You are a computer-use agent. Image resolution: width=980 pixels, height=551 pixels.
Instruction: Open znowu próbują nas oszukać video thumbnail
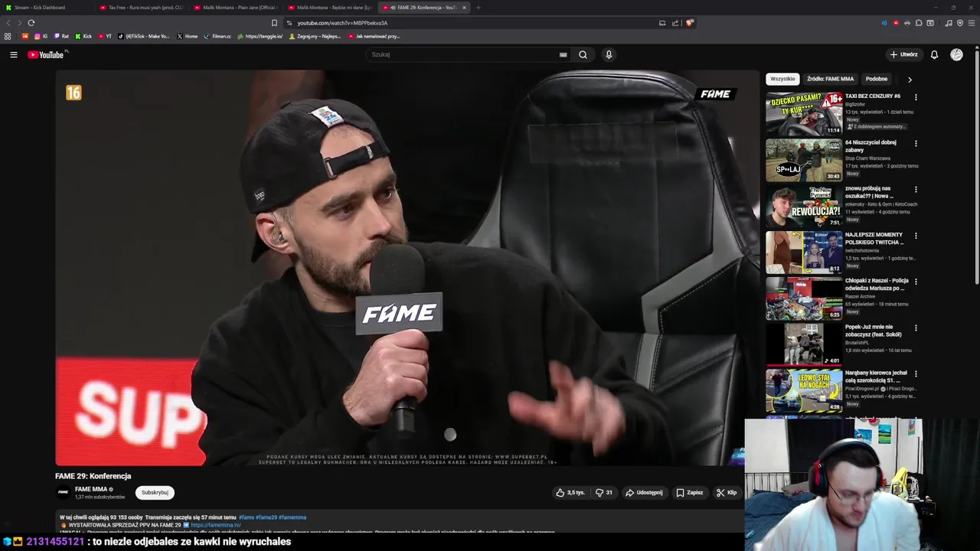(804, 206)
